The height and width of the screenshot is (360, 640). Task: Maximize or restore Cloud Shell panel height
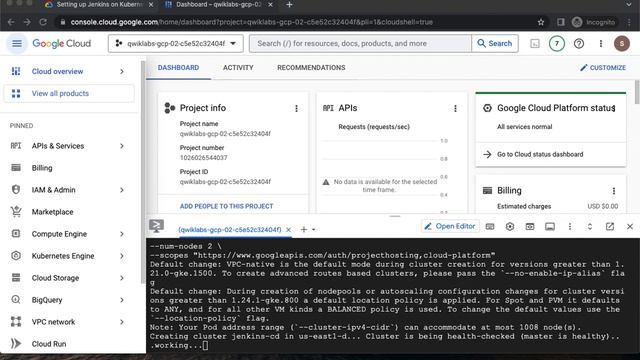coord(590,227)
